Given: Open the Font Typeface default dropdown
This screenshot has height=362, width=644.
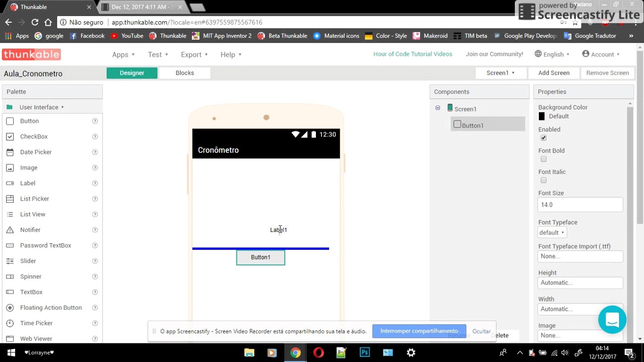Looking at the screenshot, I should [x=552, y=232].
